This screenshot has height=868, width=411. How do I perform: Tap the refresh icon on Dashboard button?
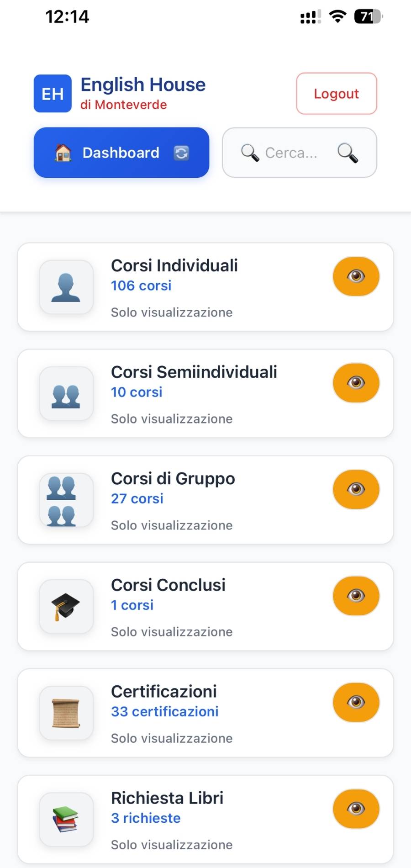click(x=181, y=153)
